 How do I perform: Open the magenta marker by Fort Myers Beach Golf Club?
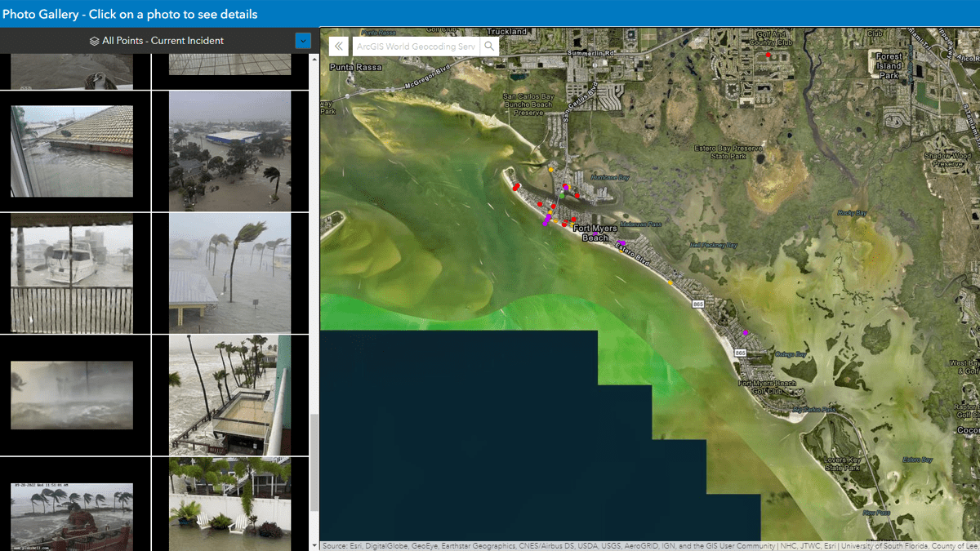click(x=747, y=333)
